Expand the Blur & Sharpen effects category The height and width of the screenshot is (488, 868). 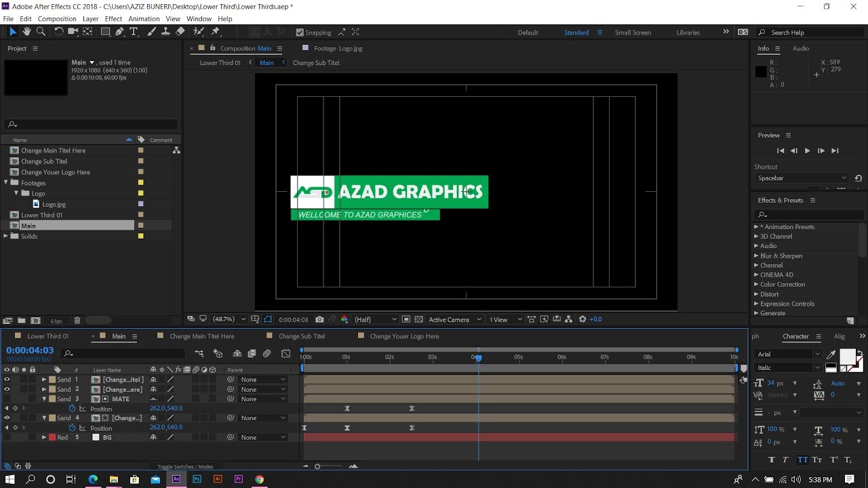click(x=756, y=256)
